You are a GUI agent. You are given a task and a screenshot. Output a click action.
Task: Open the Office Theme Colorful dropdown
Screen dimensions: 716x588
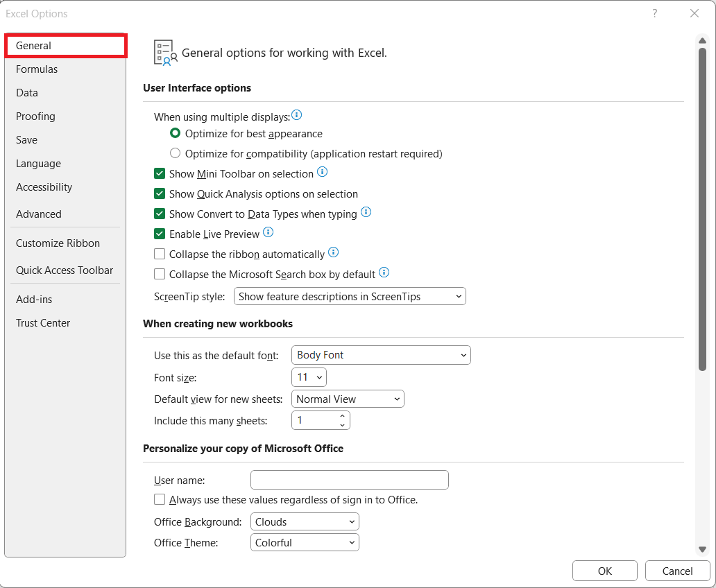305,542
